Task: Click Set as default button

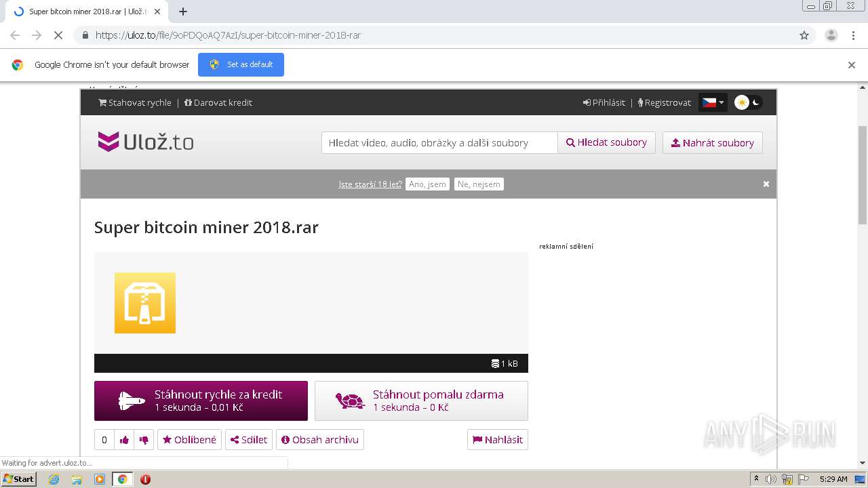Action: [241, 64]
